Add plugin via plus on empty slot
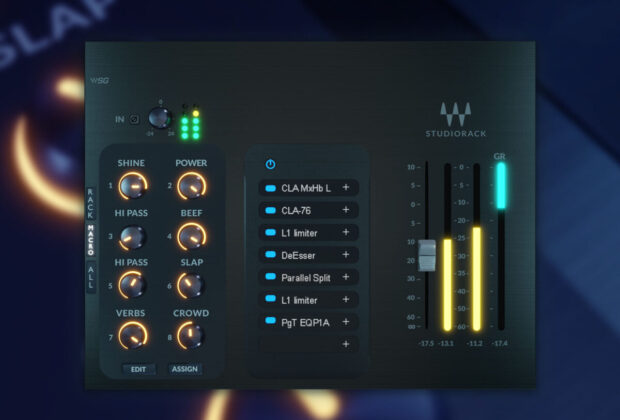This screenshot has width=620, height=420. pos(346,344)
